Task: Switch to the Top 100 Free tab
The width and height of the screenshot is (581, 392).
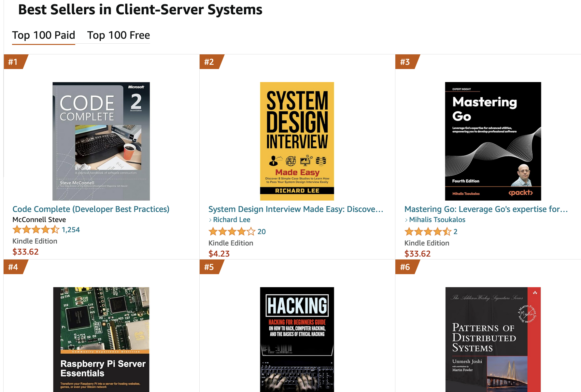Action: [x=119, y=35]
